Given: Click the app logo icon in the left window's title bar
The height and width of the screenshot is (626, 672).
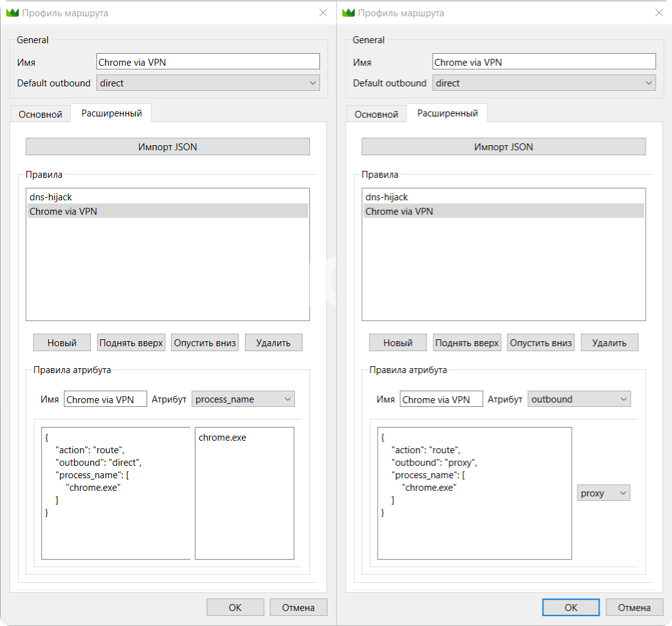Looking at the screenshot, I should [x=13, y=13].
